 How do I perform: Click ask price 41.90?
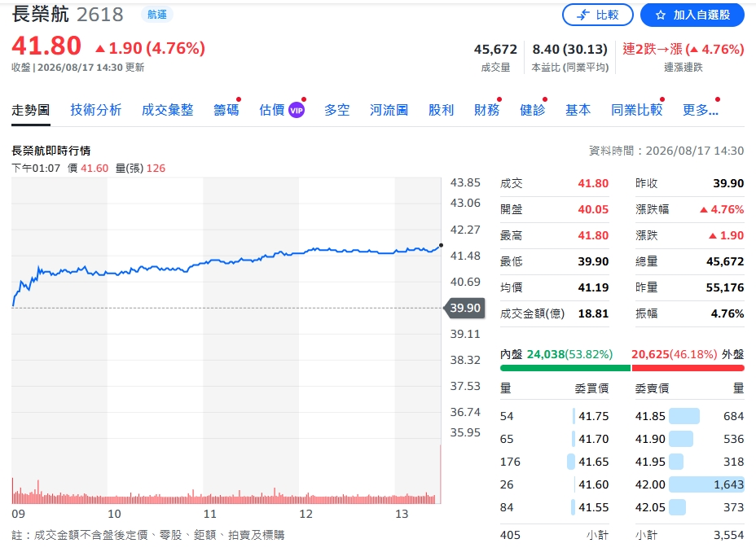(650, 440)
